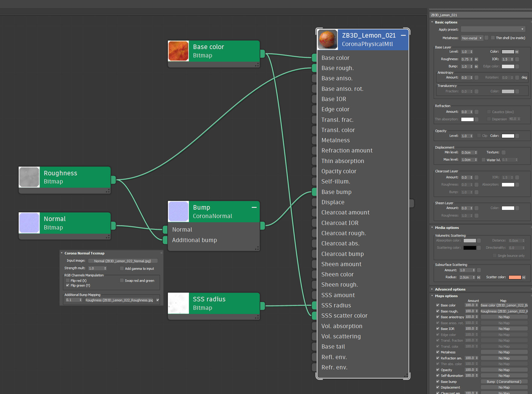The width and height of the screenshot is (532, 394).
Task: Click the Base color input socket on material
Action: pos(314,58)
